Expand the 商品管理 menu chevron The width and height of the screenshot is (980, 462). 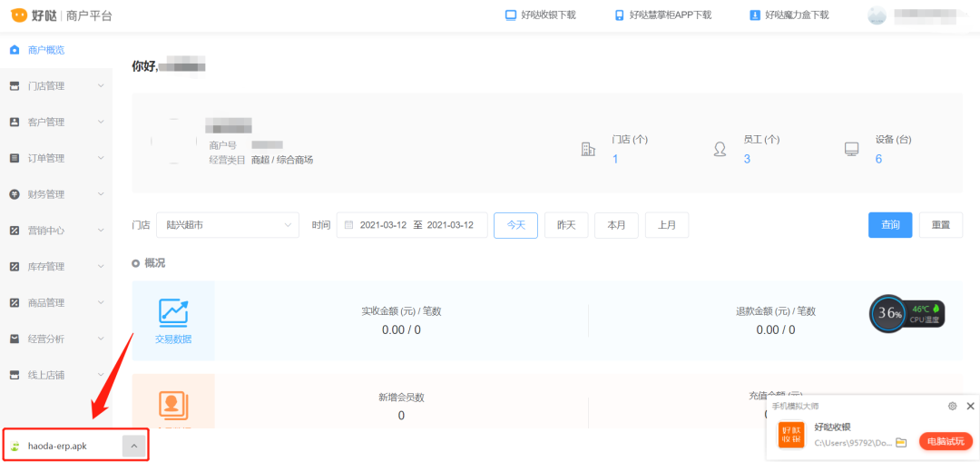pos(102,302)
